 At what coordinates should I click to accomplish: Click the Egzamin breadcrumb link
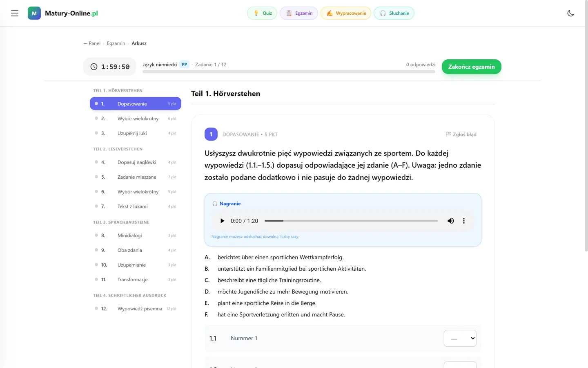116,43
